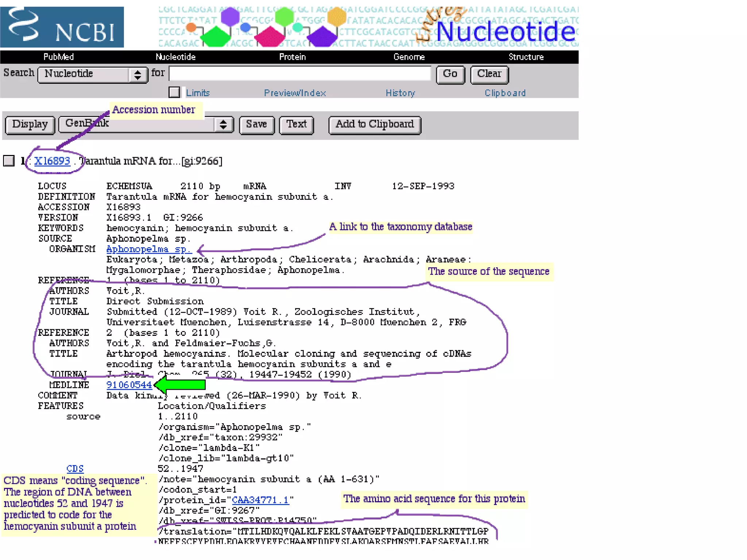Click the purple hexagon in the banner
747x560 pixels.
230,16
